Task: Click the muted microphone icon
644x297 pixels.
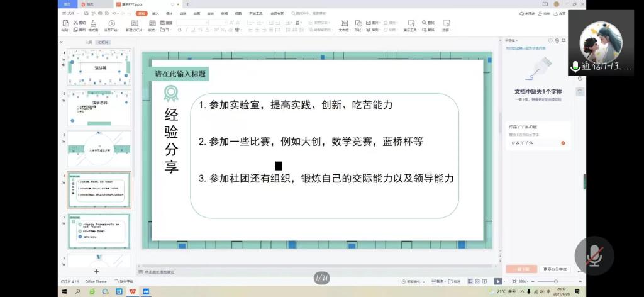Action: [x=594, y=255]
